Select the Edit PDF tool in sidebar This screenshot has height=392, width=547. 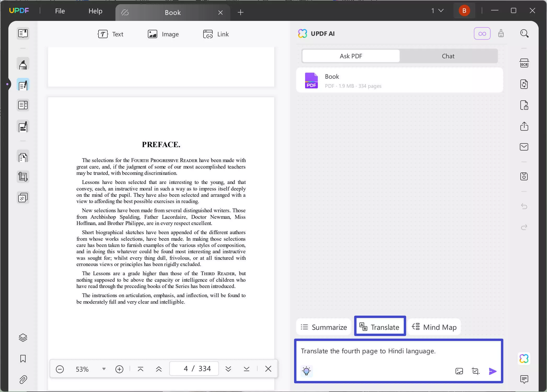click(23, 85)
